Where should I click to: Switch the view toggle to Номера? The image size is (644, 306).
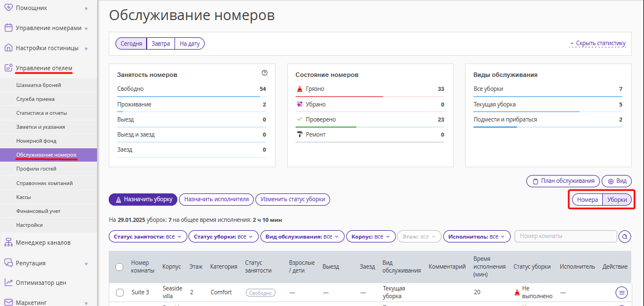587,200
